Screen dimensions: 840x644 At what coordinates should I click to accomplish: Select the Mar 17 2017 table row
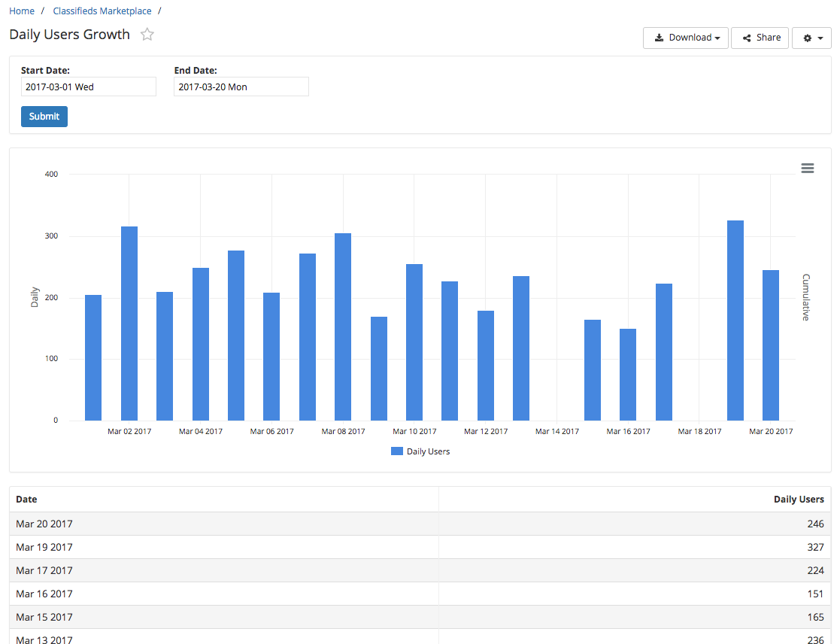tap(420, 570)
